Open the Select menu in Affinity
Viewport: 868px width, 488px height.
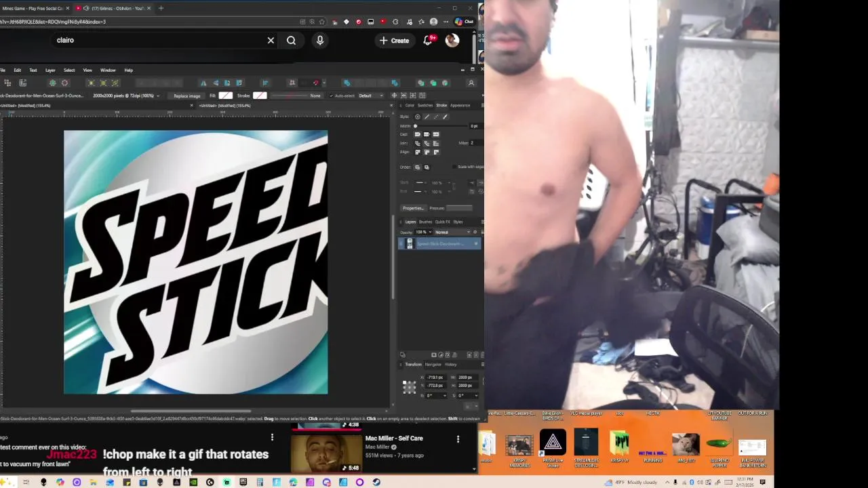pos(69,70)
